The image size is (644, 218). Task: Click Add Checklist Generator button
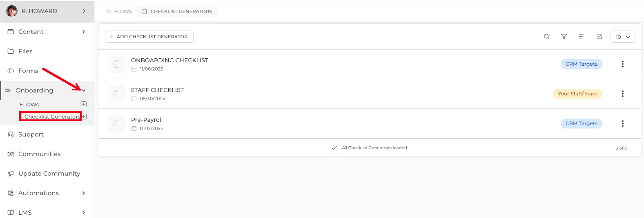point(149,37)
